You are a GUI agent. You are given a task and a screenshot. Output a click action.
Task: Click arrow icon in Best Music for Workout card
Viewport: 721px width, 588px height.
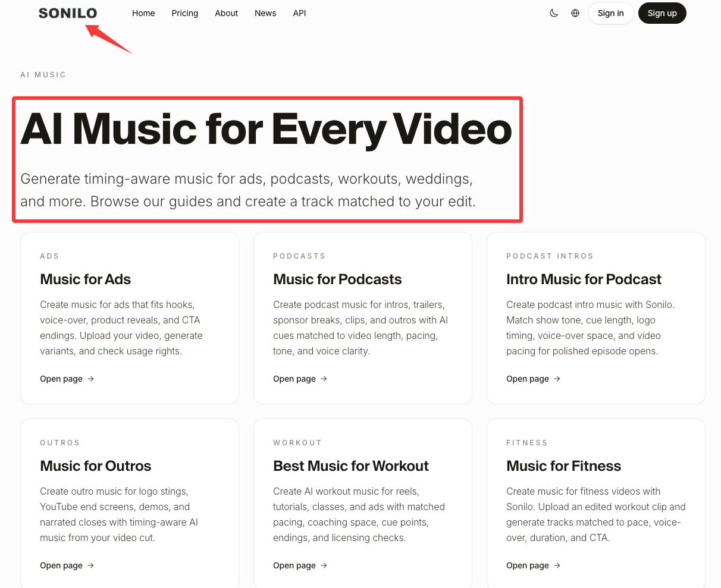[324, 565]
